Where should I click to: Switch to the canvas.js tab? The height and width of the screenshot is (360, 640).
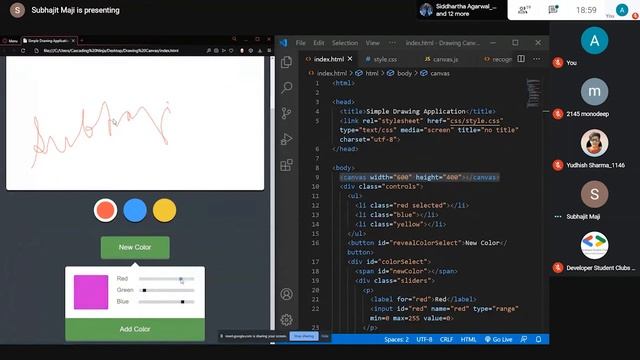click(x=442, y=59)
